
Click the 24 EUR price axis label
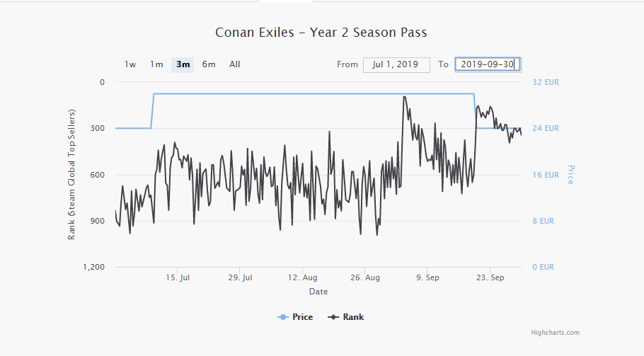(x=545, y=128)
